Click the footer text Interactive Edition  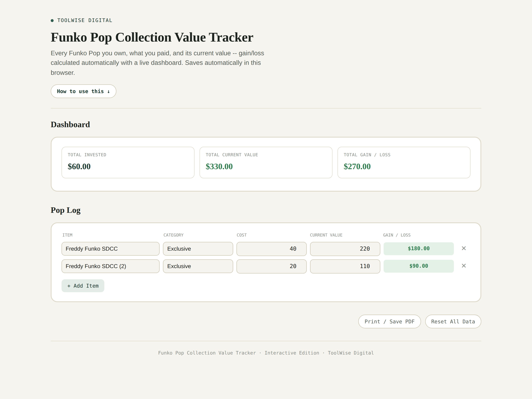point(292,353)
